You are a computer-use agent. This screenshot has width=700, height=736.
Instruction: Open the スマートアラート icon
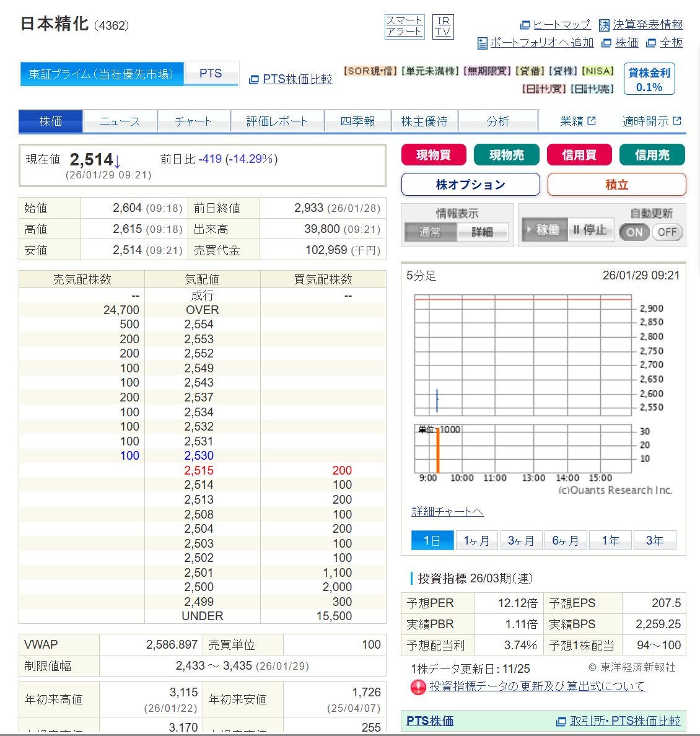point(405,26)
